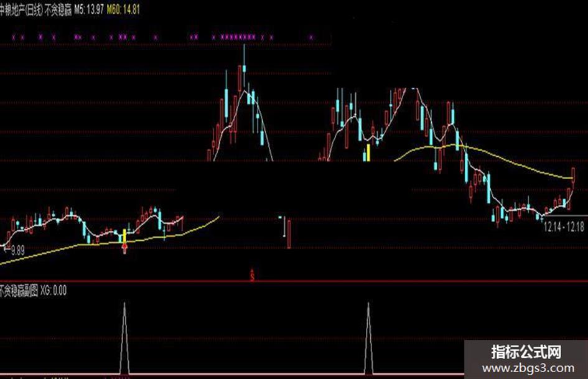Click the red divider between main and sub chart
Screen dimensions: 588x379
coord(294,281)
